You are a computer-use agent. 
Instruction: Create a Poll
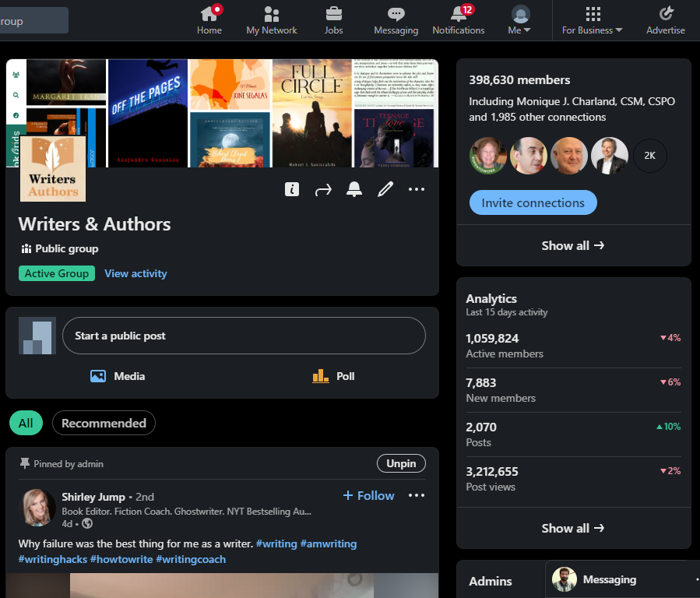[x=333, y=376]
